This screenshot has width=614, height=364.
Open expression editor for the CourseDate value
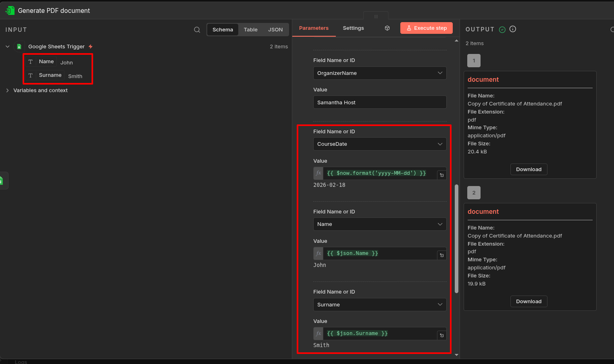coord(441,174)
